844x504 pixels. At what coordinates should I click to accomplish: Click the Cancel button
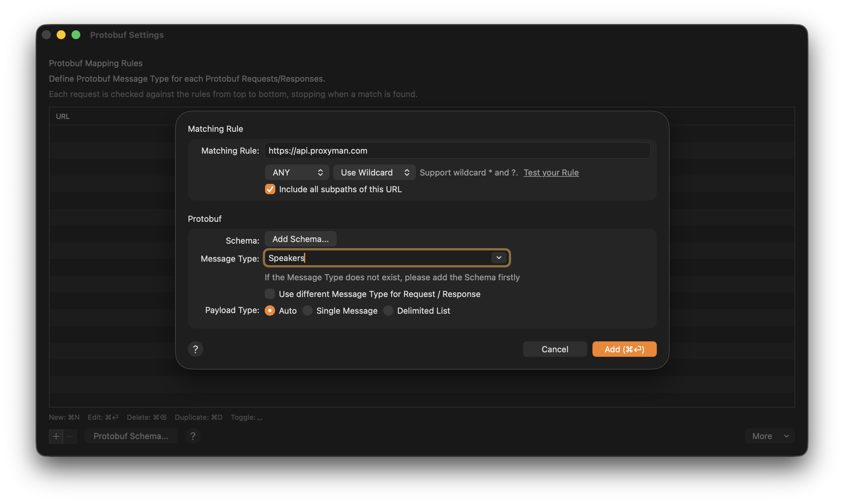point(555,349)
